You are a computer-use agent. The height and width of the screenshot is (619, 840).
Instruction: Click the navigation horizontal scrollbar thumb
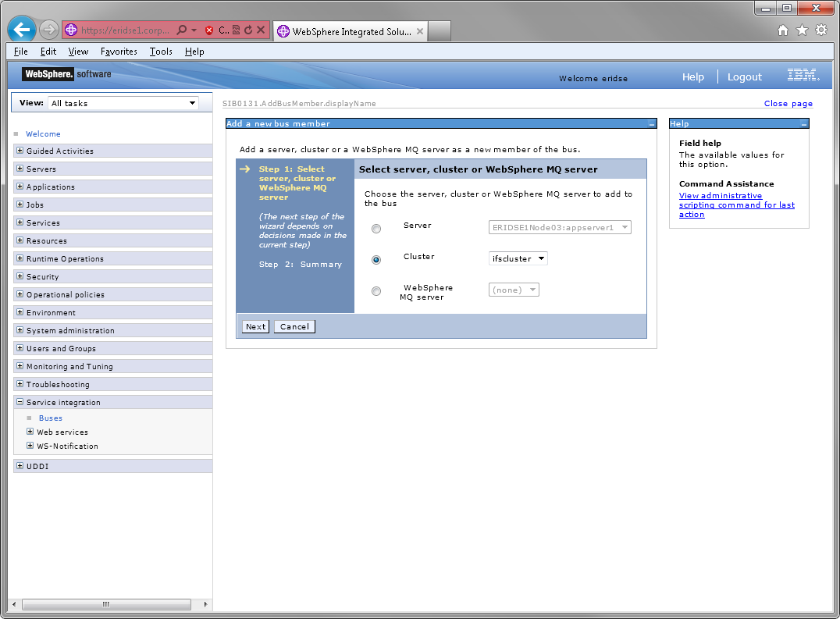(106, 604)
